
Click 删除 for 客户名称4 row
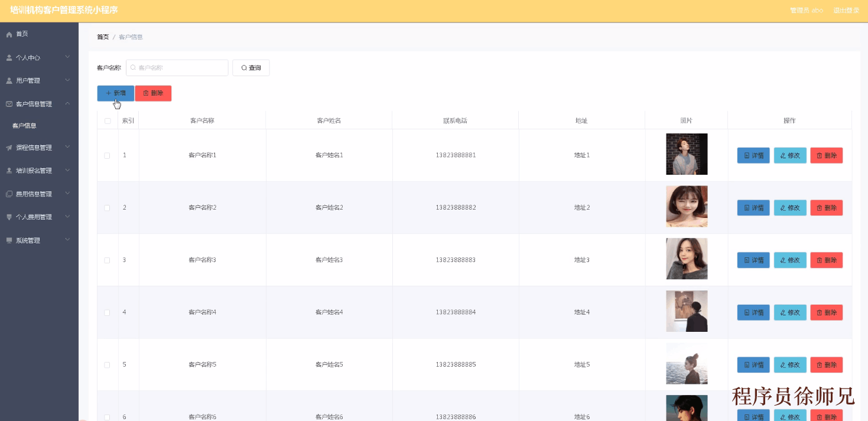click(x=827, y=312)
